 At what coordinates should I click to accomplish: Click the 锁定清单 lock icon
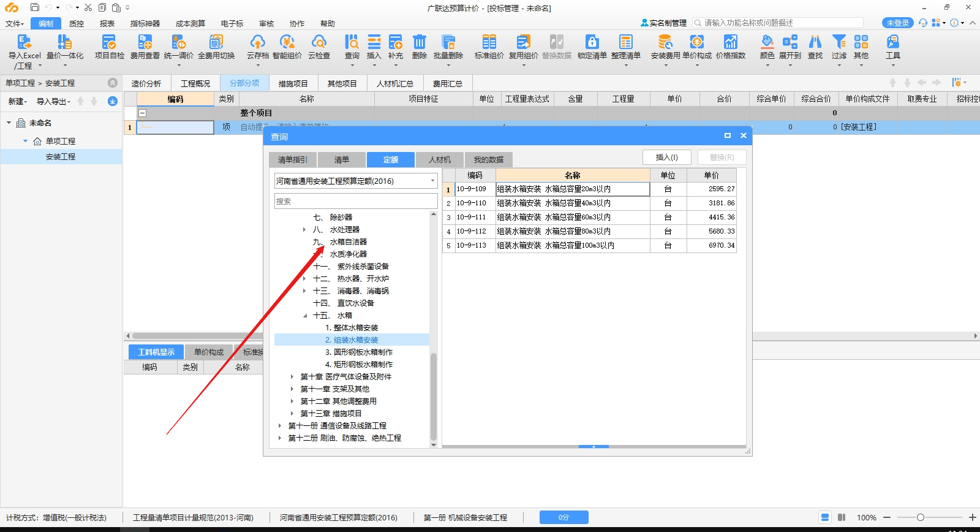[x=592, y=47]
